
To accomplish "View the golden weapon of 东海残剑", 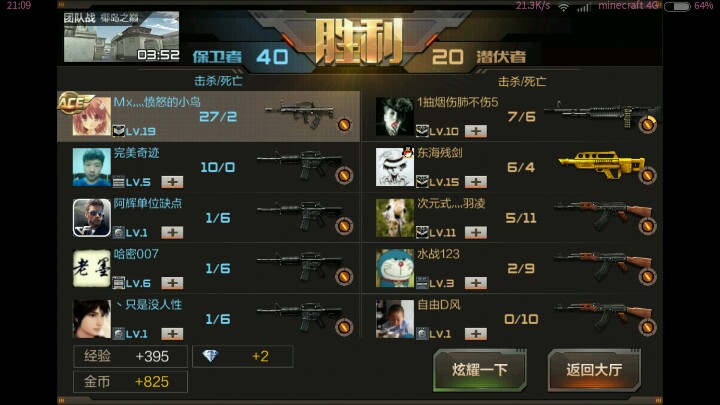I will tap(602, 165).
